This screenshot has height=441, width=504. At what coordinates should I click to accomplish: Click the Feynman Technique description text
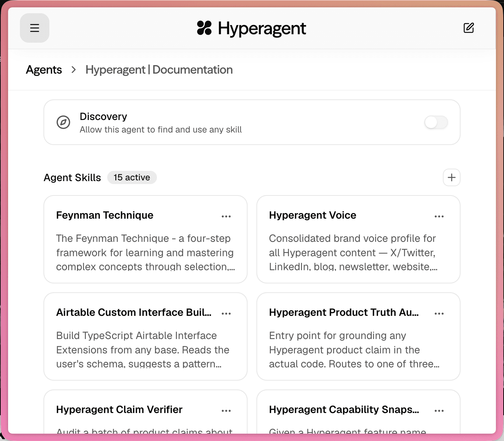click(x=146, y=253)
